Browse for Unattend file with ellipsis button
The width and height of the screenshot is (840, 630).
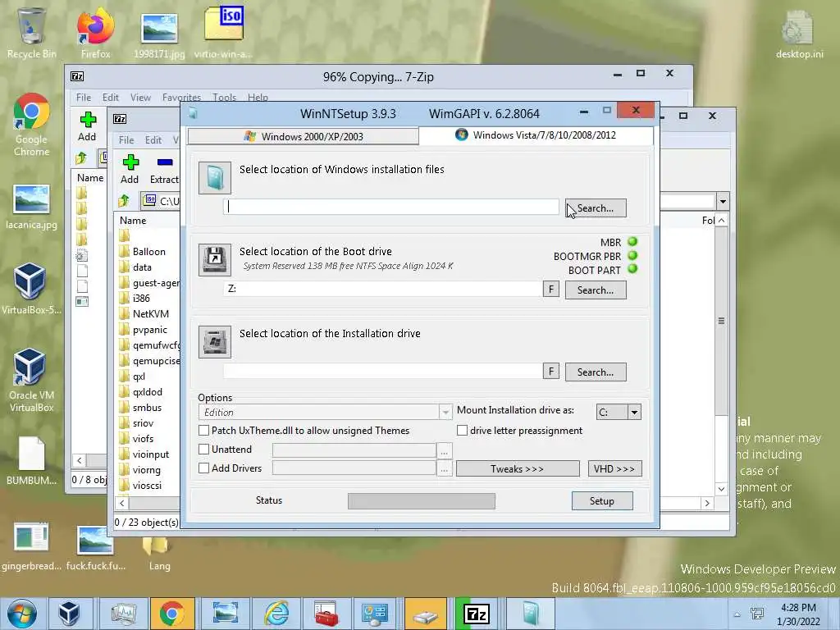tap(444, 451)
